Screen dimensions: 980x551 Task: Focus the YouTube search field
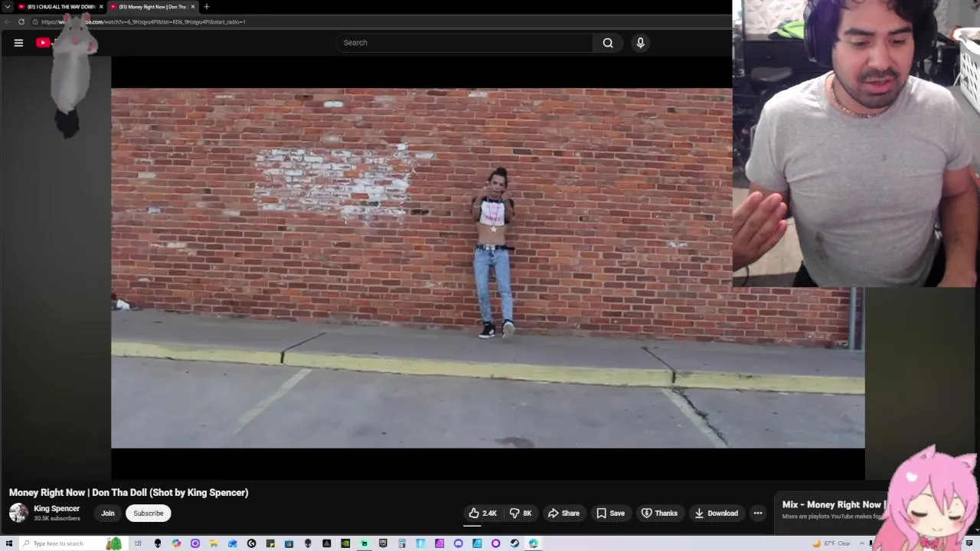464,43
